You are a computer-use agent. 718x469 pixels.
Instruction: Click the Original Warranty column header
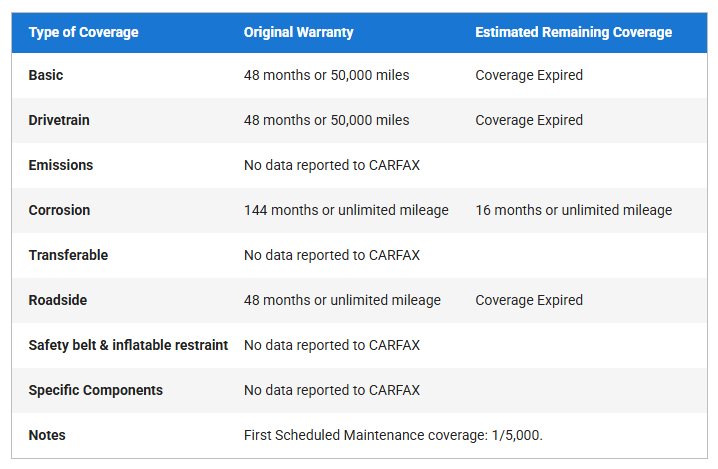[x=298, y=32]
